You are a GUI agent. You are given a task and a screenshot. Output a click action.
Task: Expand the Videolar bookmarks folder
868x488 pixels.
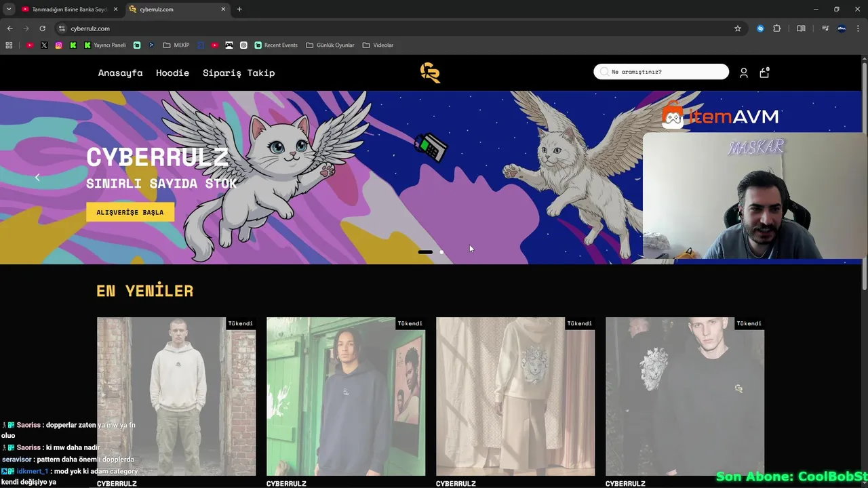(x=378, y=45)
